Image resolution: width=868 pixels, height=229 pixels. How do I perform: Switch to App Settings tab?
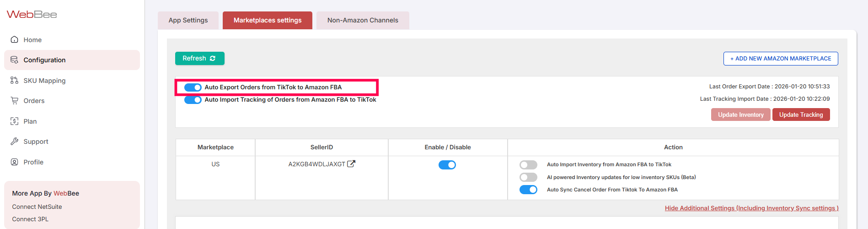[x=188, y=21]
